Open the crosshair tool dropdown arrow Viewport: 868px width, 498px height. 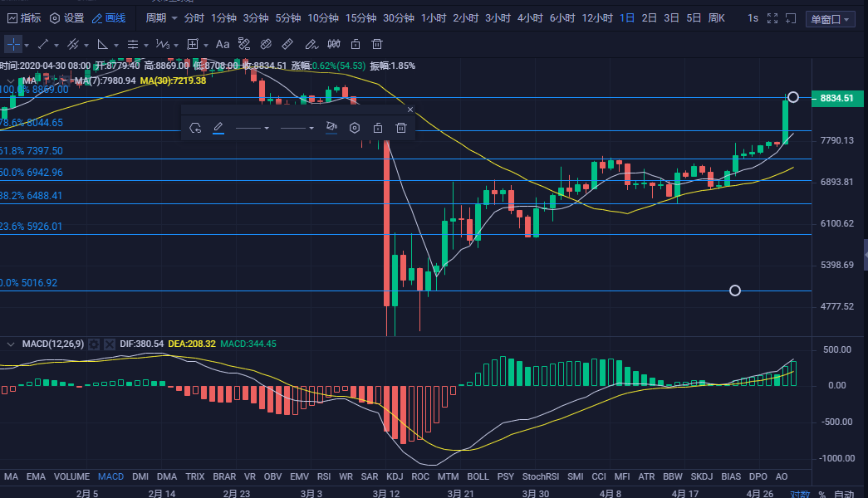click(x=27, y=46)
